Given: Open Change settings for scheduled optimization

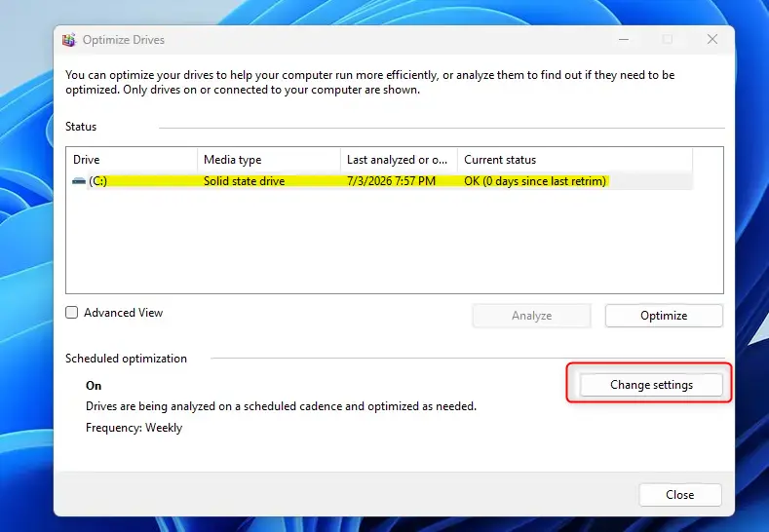Looking at the screenshot, I should click(x=651, y=385).
